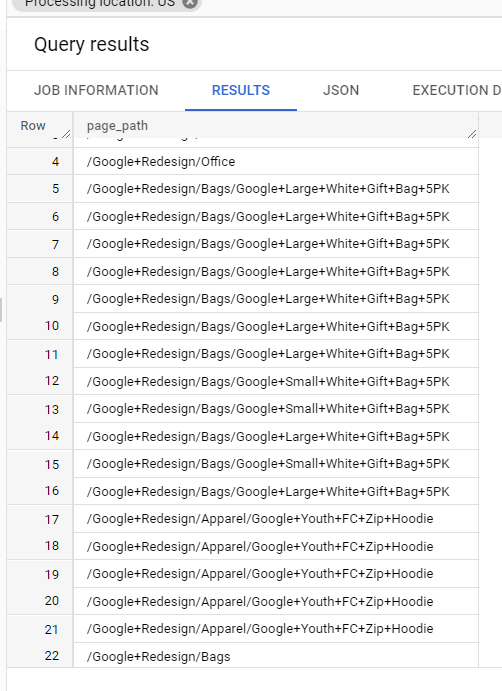Switch to the RESULTS tab
The image size is (502, 691).
(241, 90)
